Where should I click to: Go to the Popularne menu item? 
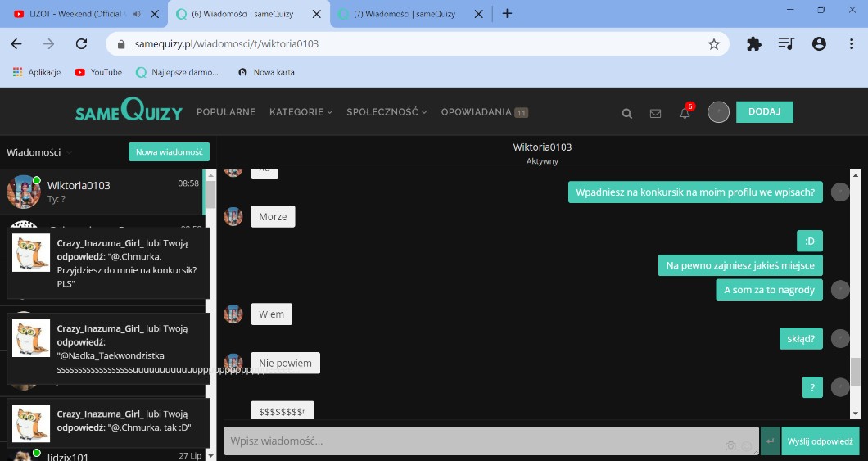pos(226,112)
